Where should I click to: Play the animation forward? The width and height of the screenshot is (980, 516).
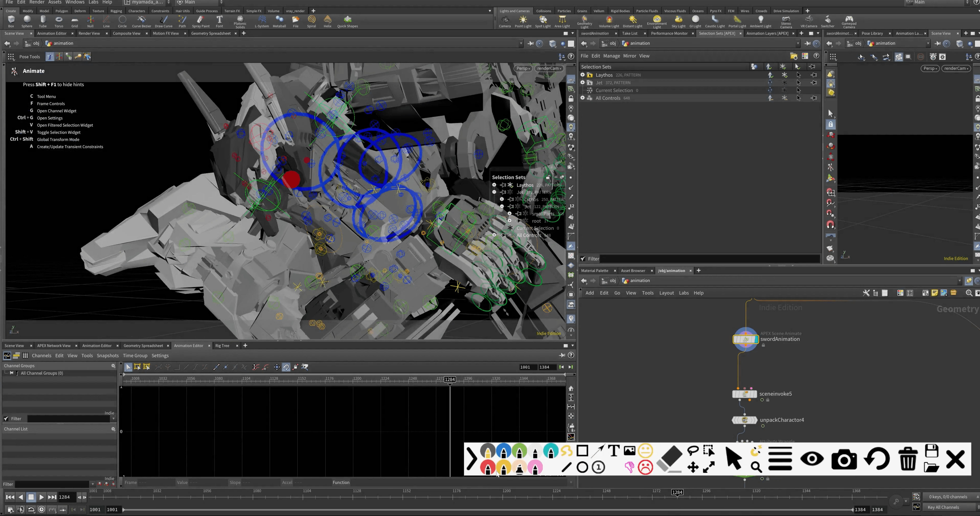pyautogui.click(x=41, y=497)
